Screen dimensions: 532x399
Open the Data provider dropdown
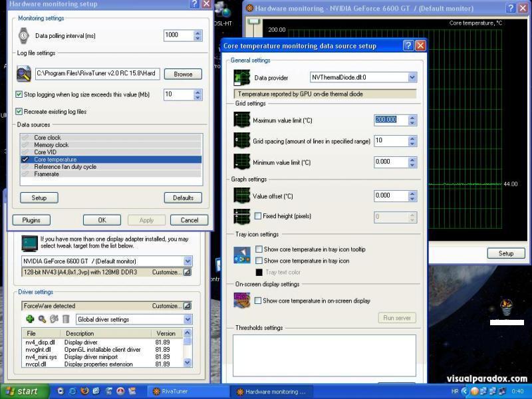412,78
